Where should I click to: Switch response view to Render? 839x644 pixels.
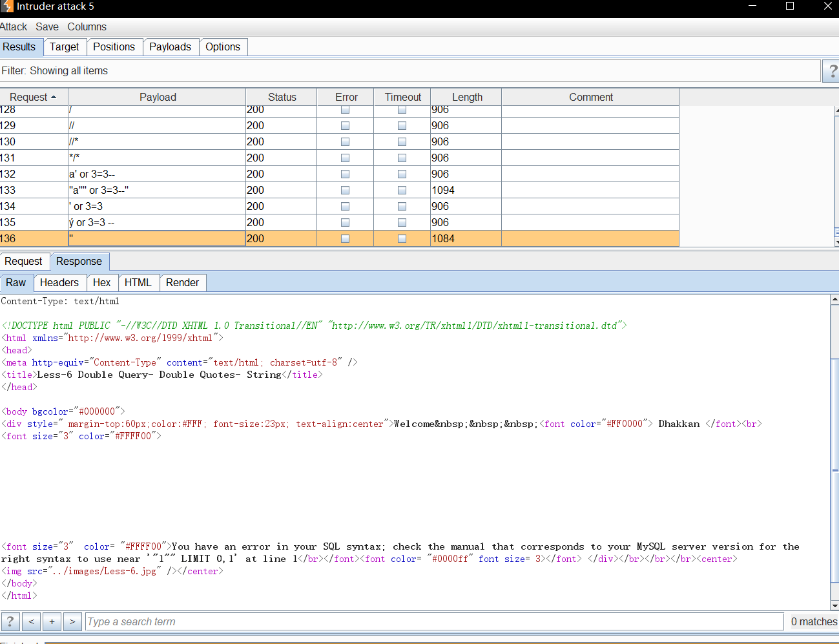pyautogui.click(x=183, y=282)
